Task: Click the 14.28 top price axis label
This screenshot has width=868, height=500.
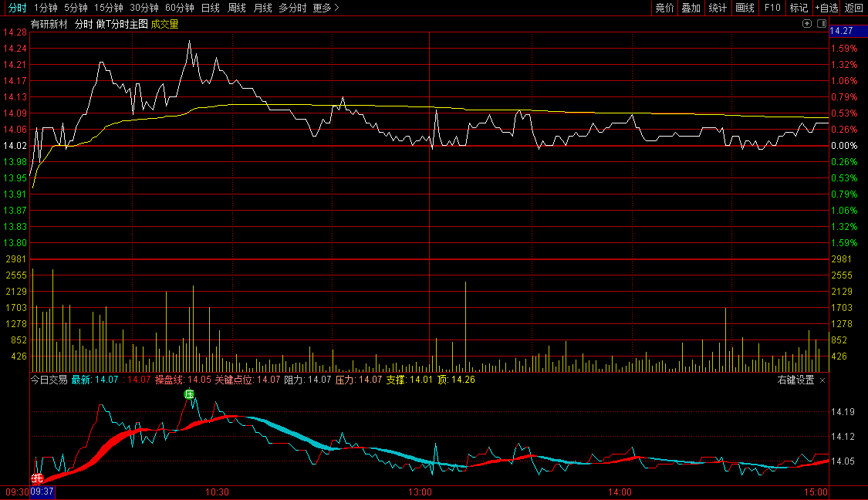Action: pyautogui.click(x=15, y=32)
